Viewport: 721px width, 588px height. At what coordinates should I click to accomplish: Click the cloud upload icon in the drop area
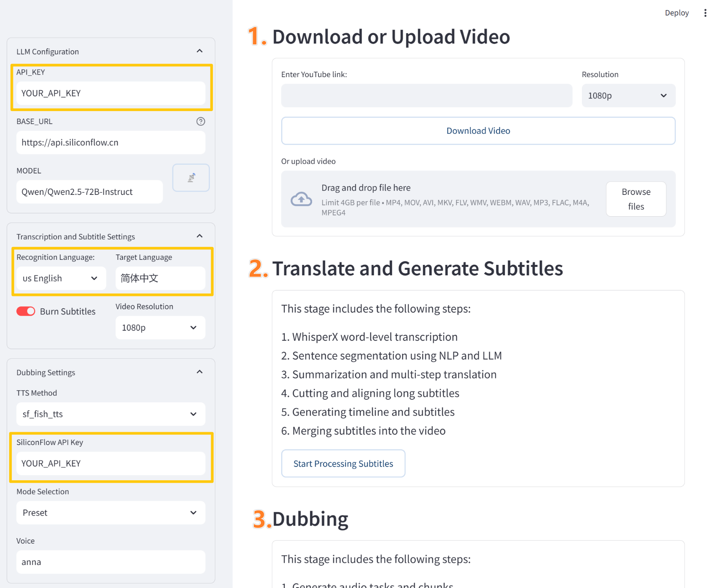301,199
